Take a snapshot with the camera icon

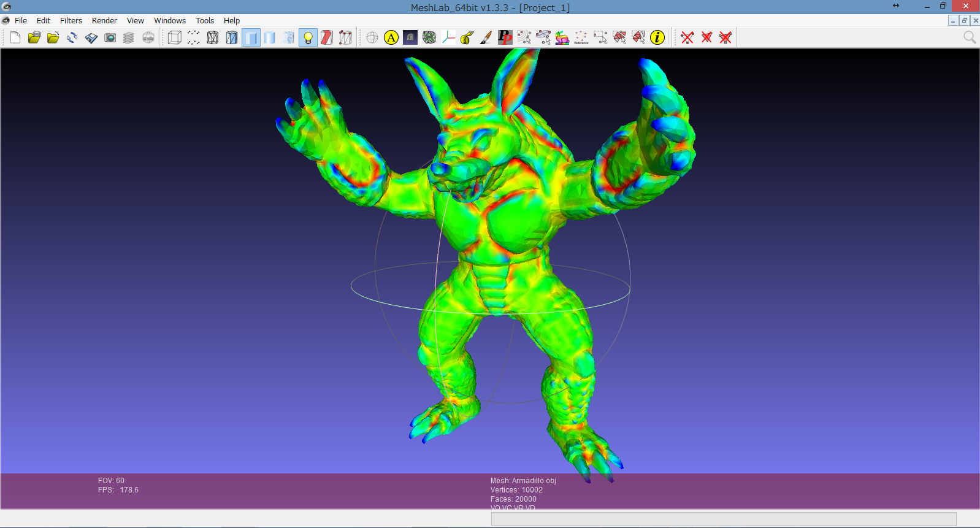tap(110, 37)
